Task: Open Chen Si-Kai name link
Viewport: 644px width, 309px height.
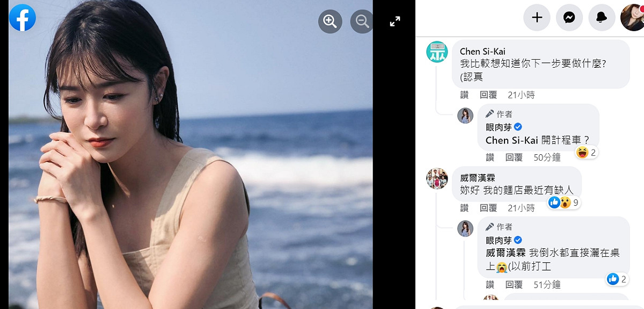Action: click(x=482, y=52)
